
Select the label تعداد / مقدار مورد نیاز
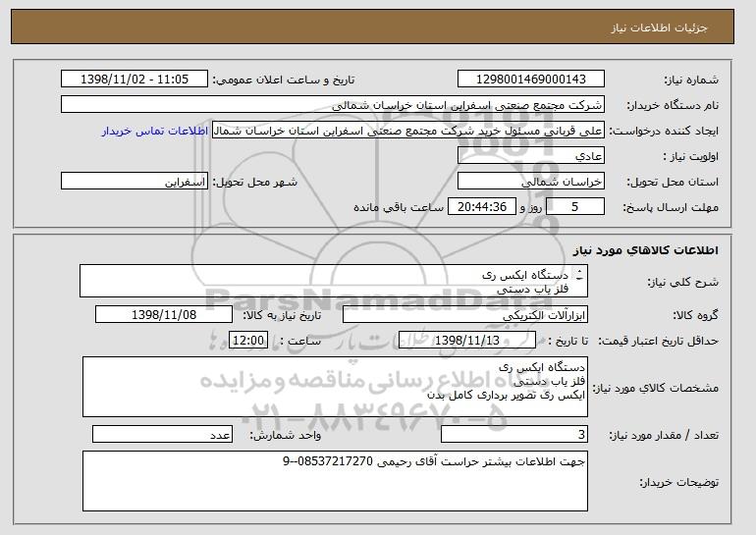pos(664,435)
